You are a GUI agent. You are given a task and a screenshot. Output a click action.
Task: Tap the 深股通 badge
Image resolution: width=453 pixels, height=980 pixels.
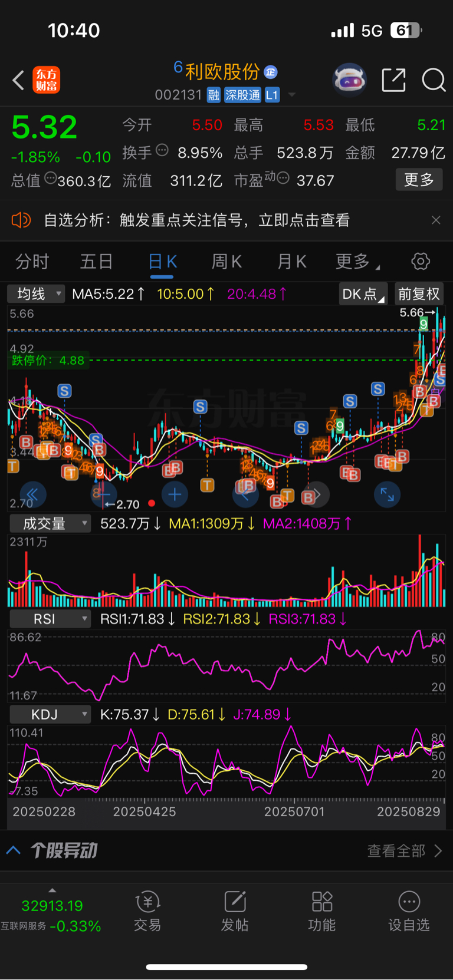(242, 95)
